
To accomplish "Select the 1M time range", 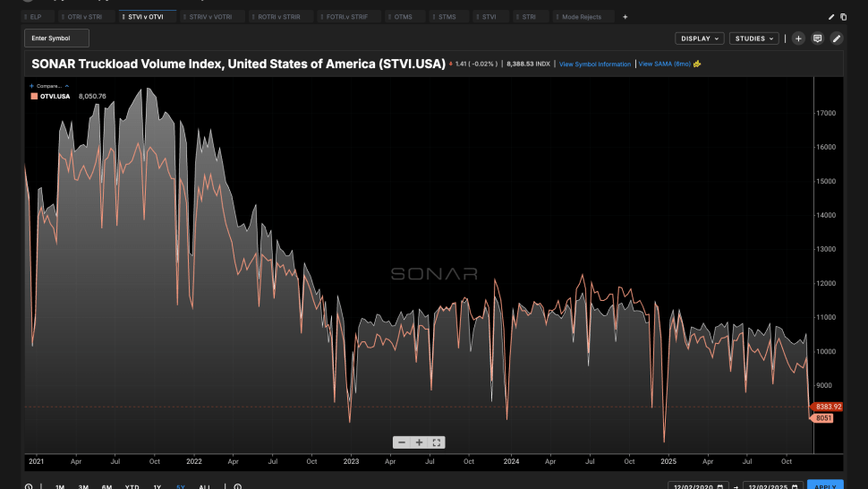I will (x=60, y=487).
